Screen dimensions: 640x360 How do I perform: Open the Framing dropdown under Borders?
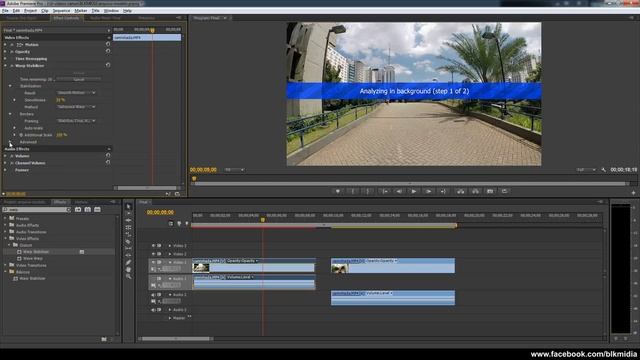[76, 121]
